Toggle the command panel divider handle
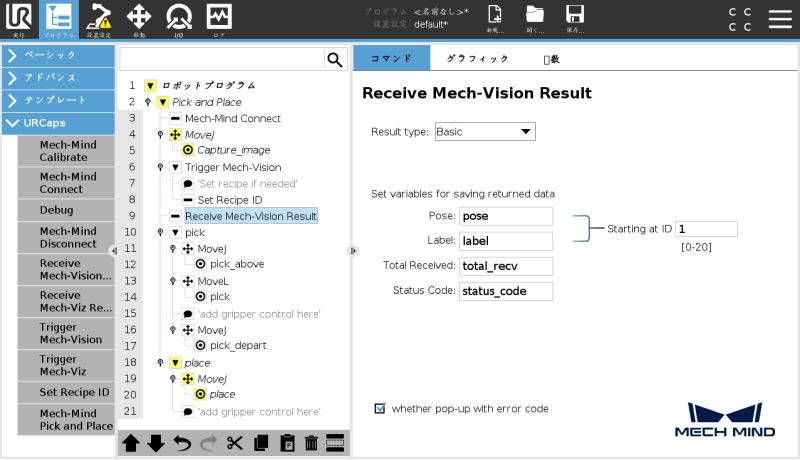Viewport: 800px width, 460px height. (353, 250)
